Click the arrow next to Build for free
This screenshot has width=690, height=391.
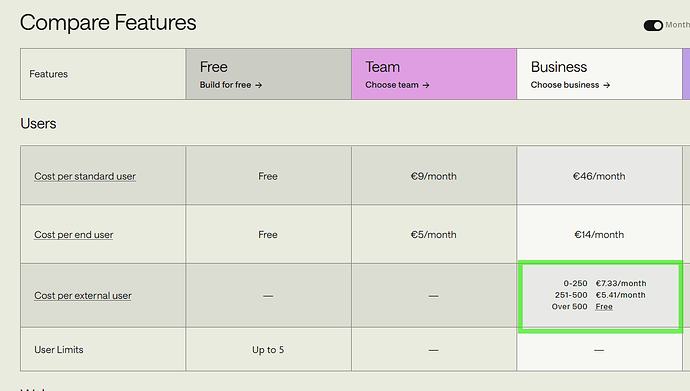259,85
